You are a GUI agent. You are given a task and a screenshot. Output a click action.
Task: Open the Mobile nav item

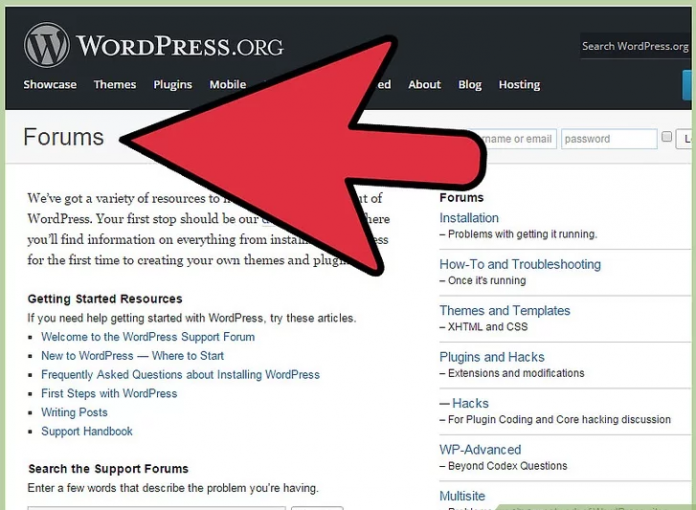click(x=228, y=85)
